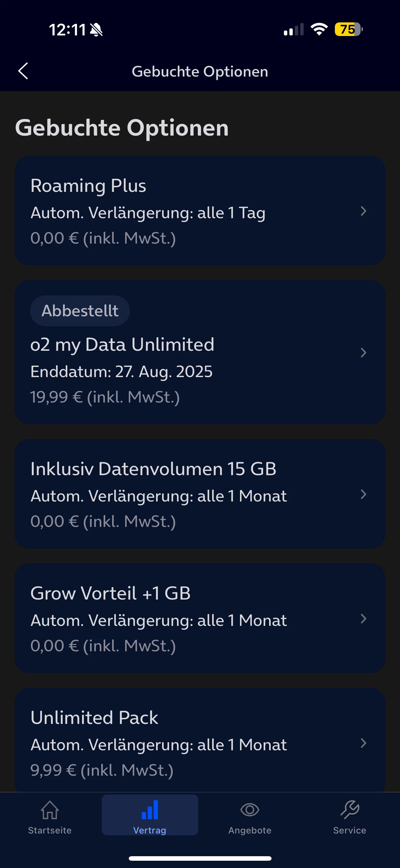Viewport: 400px width, 868px height.
Task: Tap the silent mode bell icon
Action: click(x=96, y=30)
